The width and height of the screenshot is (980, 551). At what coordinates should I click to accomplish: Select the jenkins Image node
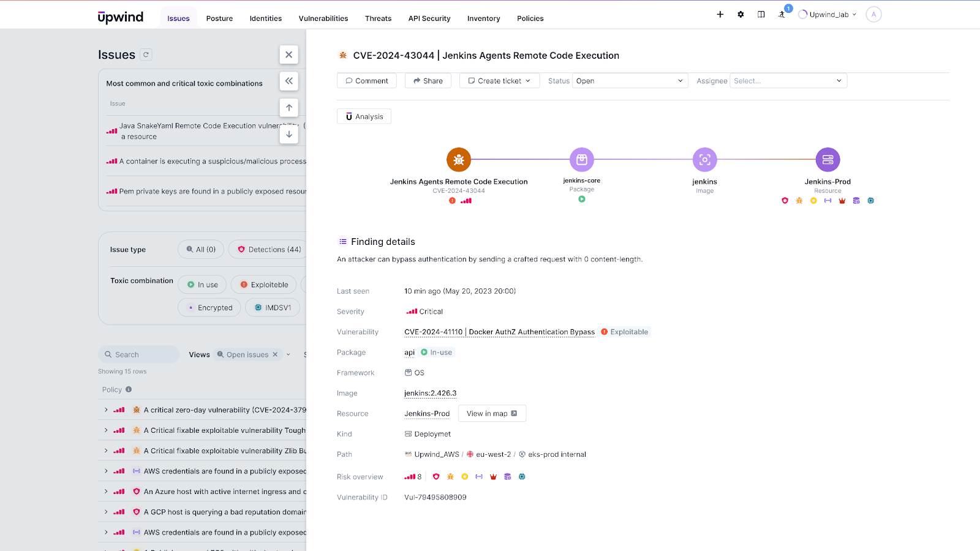click(x=704, y=159)
